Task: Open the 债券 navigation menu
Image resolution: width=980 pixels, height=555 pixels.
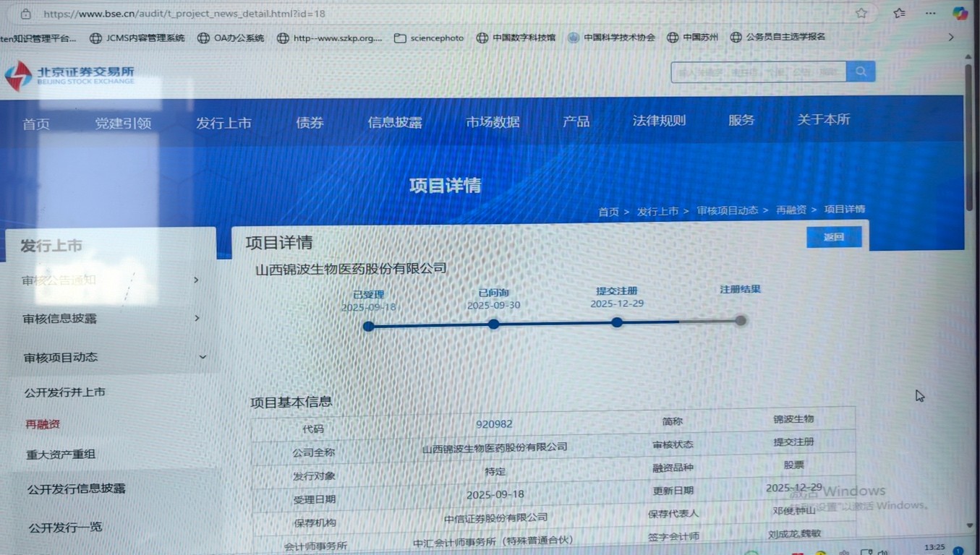Action: pyautogui.click(x=310, y=122)
